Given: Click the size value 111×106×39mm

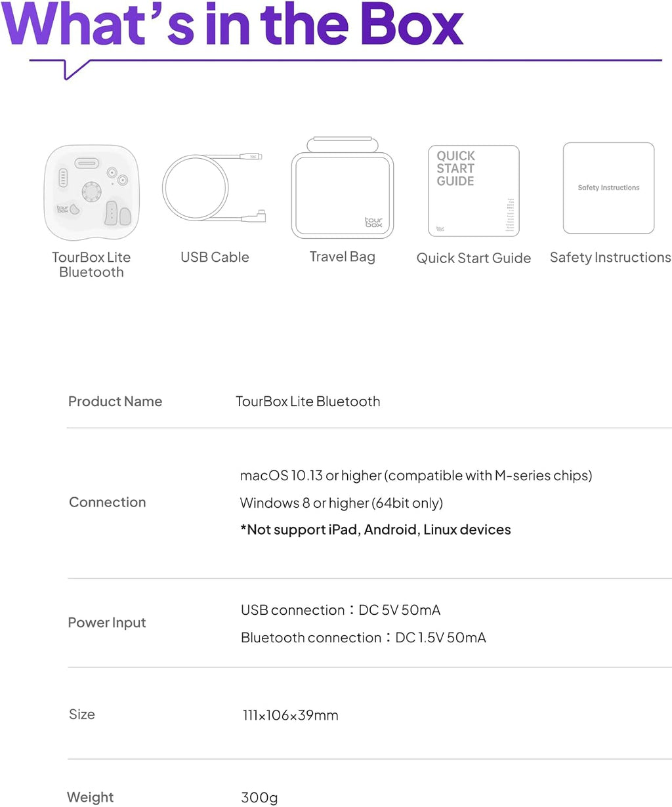Looking at the screenshot, I should tap(291, 715).
